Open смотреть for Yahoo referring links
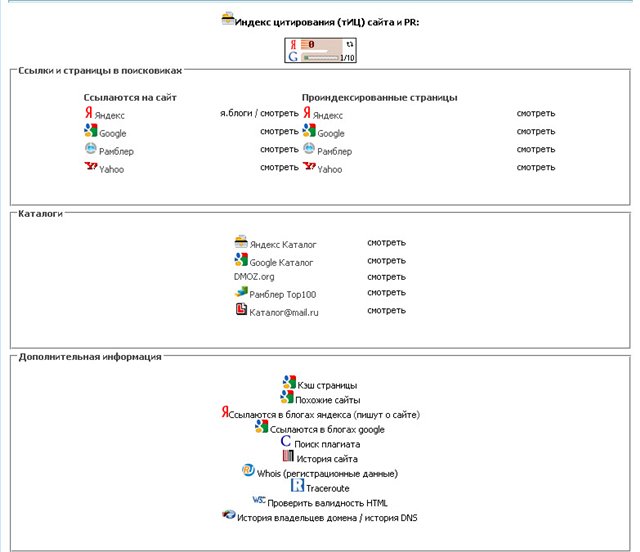640x552 pixels. click(x=280, y=167)
